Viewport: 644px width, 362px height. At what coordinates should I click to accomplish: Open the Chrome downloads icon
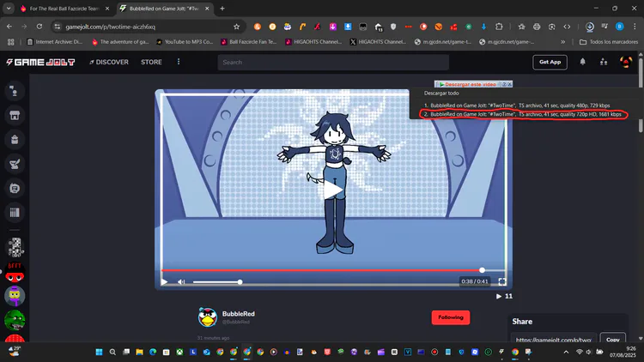coord(589,27)
